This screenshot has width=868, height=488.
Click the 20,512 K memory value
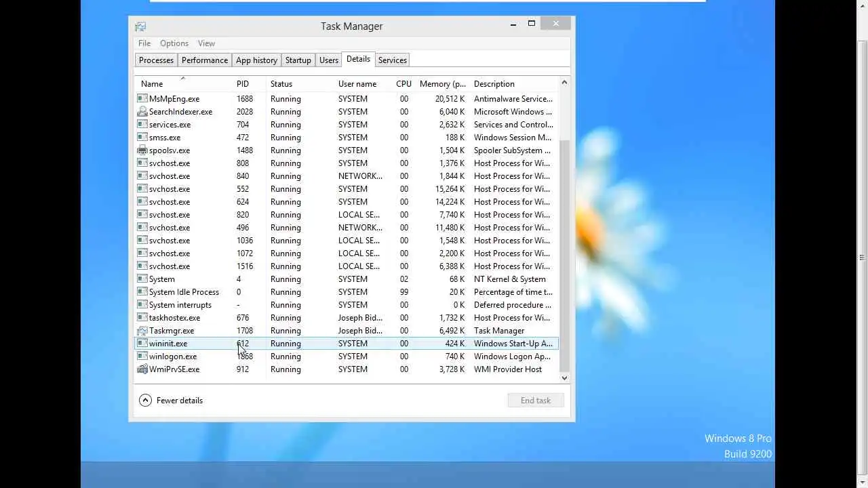(x=450, y=98)
